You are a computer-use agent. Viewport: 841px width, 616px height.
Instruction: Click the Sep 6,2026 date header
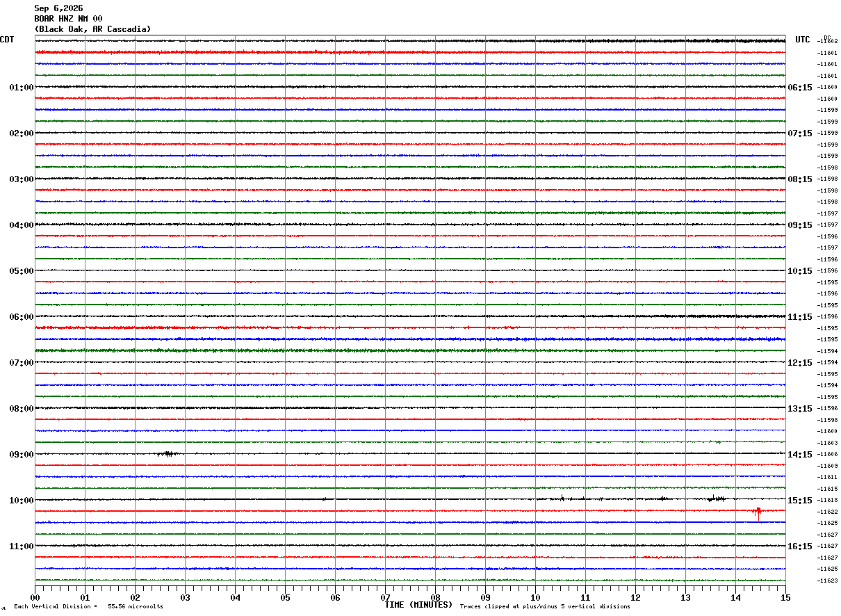pyautogui.click(x=58, y=8)
